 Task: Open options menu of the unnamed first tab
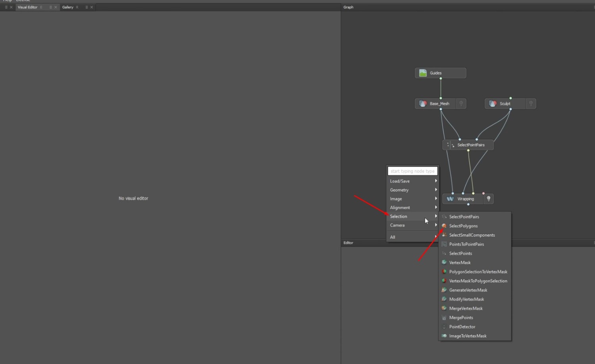tap(6, 7)
